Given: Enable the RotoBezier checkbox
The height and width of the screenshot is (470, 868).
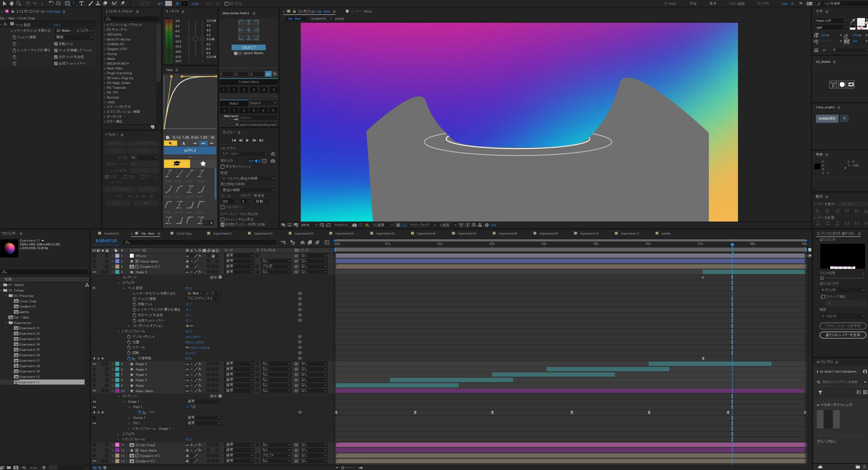Looking at the screenshot, I should click(226, 4).
